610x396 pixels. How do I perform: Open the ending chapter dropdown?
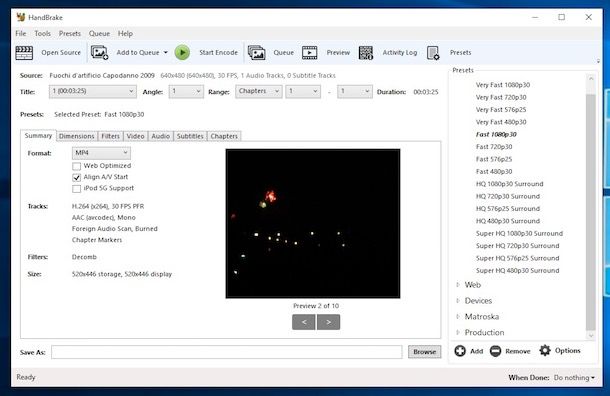(x=355, y=91)
